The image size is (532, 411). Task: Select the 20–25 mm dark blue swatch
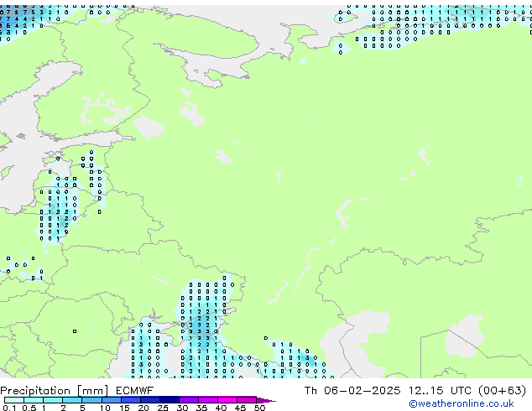click(x=149, y=400)
